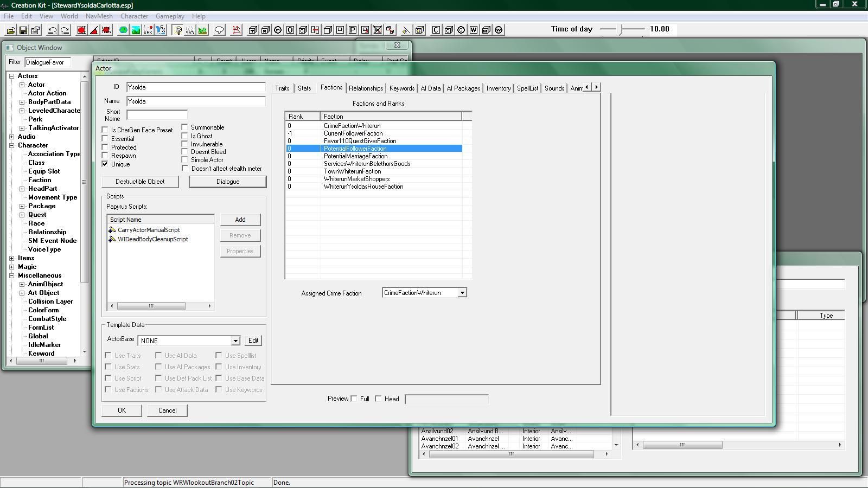
Task: Toggle the SKY toolbar icon
Action: (190, 30)
